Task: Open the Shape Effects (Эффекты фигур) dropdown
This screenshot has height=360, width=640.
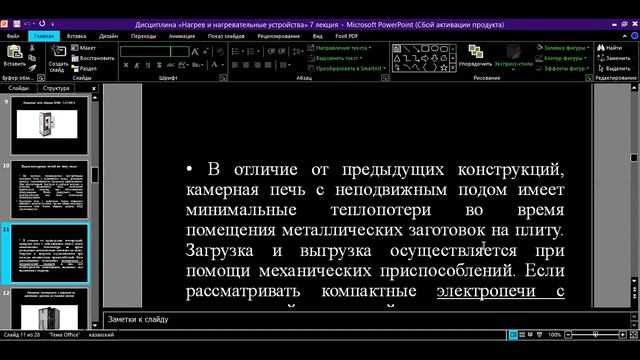Action: click(563, 68)
